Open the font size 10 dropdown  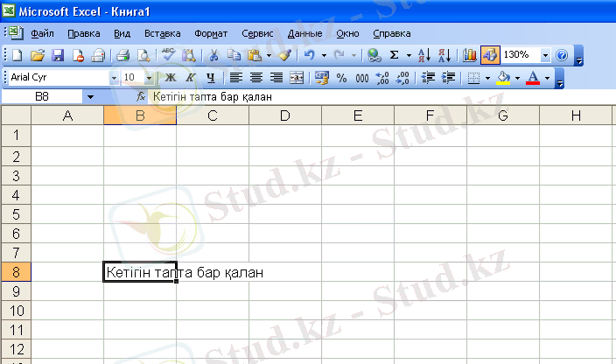pos(149,78)
